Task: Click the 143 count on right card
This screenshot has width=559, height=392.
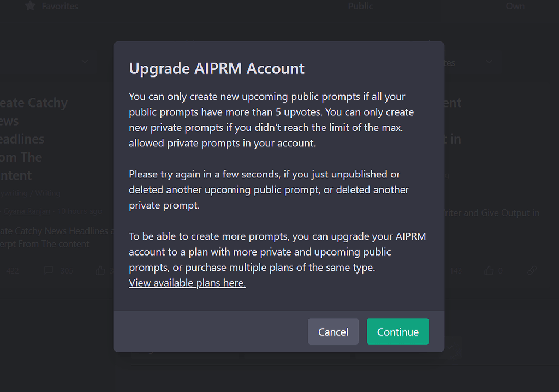Action: (456, 270)
